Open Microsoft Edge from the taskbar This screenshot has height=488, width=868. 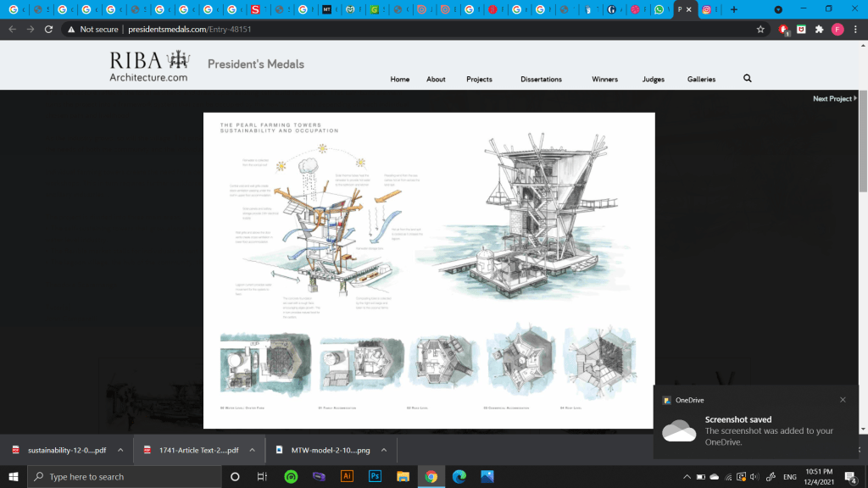(459, 476)
